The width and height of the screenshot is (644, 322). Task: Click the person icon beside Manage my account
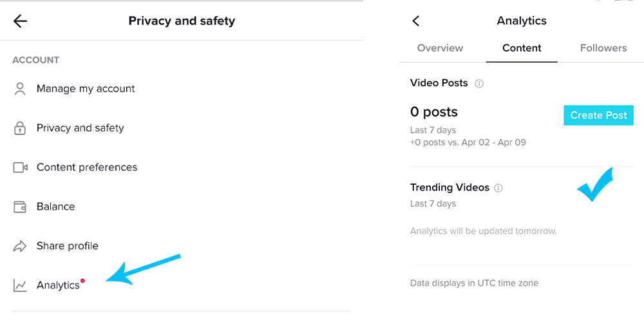(20, 89)
